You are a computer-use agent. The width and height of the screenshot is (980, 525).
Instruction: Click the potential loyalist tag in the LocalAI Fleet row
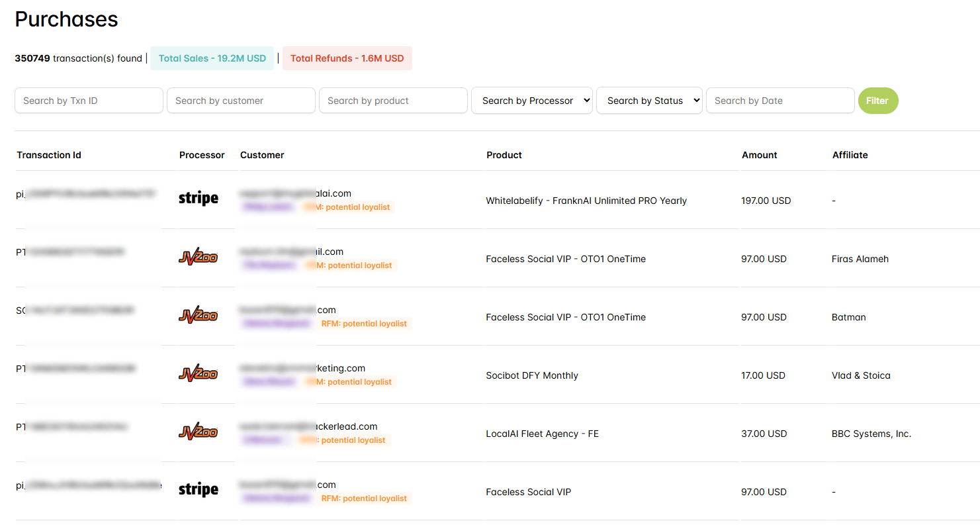click(344, 440)
